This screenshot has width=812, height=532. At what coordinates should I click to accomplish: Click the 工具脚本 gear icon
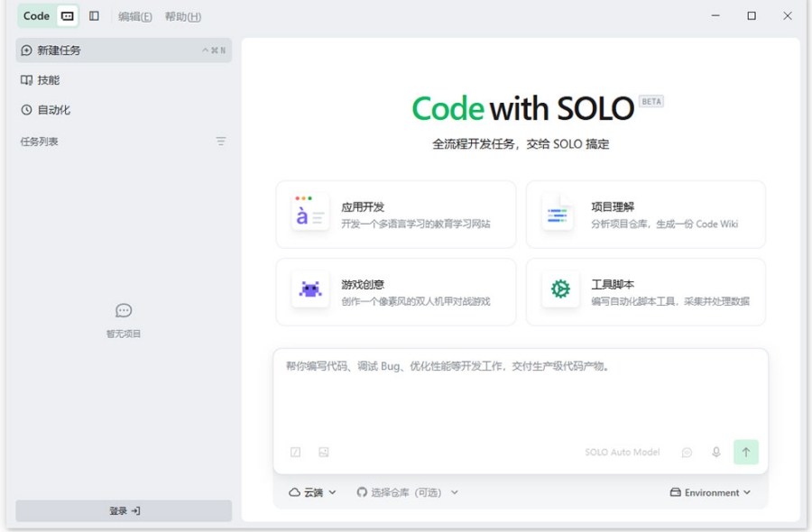click(560, 289)
